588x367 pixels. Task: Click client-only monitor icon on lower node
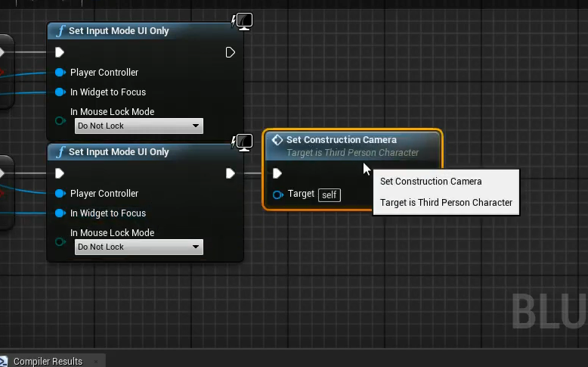click(x=243, y=142)
